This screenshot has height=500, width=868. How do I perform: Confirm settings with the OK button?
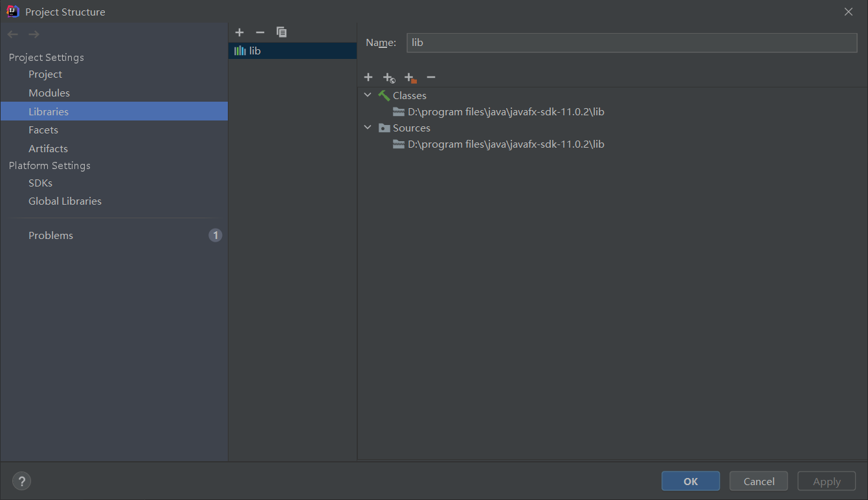690,481
